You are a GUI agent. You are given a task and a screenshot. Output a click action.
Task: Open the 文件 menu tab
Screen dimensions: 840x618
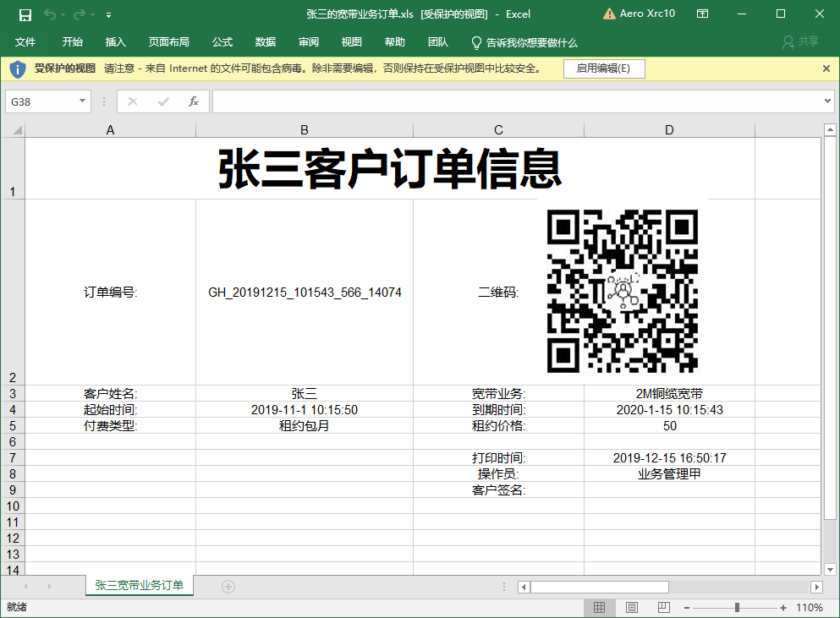point(25,42)
